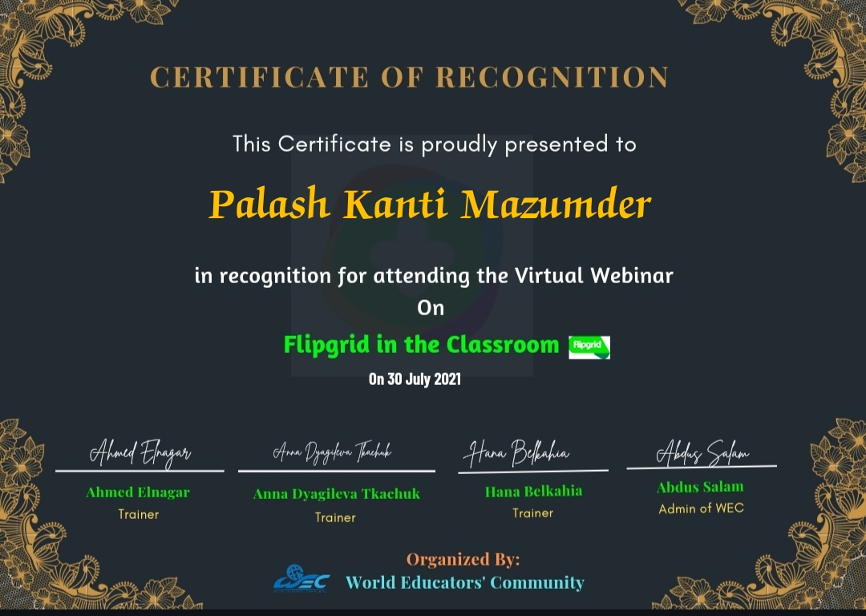866x616 pixels.
Task: Click the standalone word 'On' mid-certificate
Action: coord(431,308)
